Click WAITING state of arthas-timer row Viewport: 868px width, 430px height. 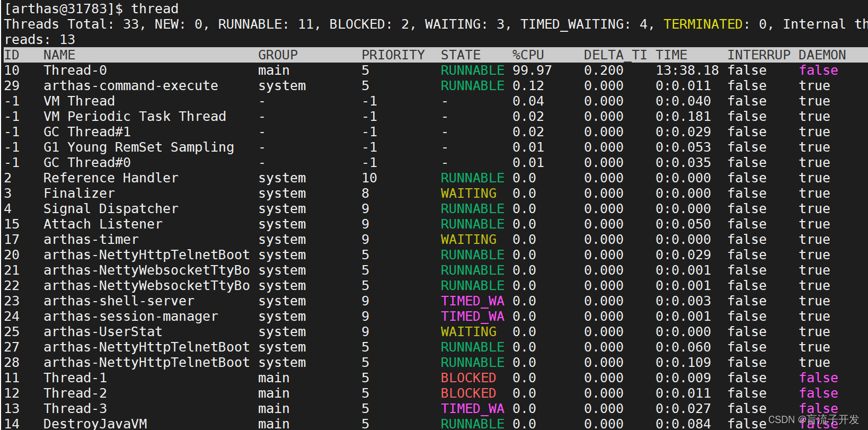(468, 240)
